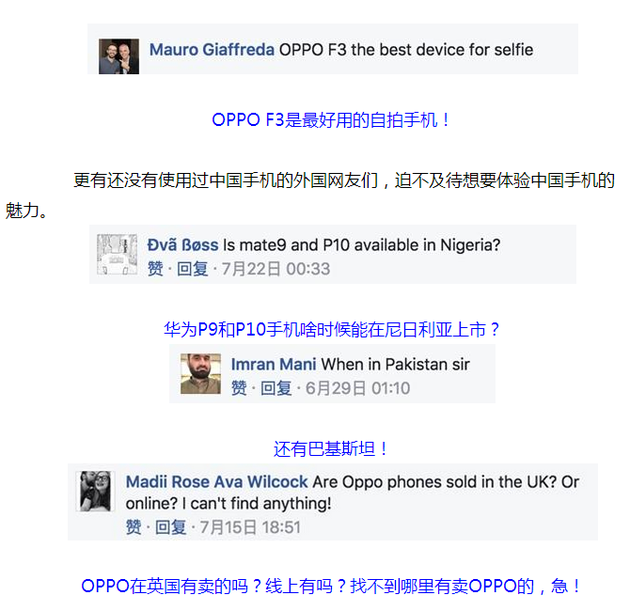Open the 7月15日 18:51 timestamp

(x=250, y=527)
